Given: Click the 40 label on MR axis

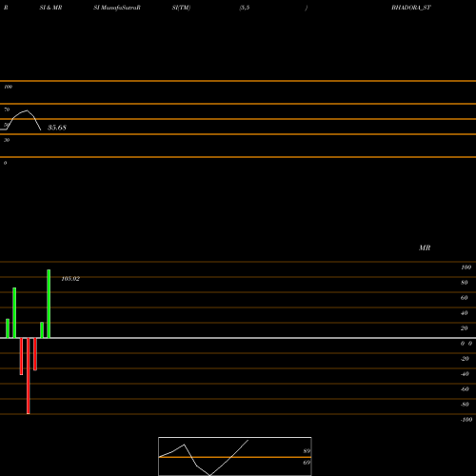Looking at the screenshot, I should (x=465, y=313).
